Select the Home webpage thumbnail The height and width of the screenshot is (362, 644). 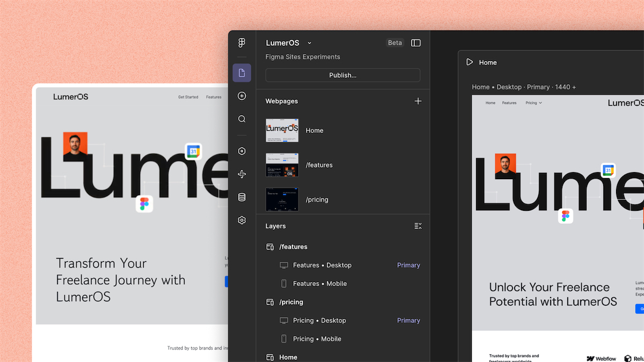click(282, 130)
